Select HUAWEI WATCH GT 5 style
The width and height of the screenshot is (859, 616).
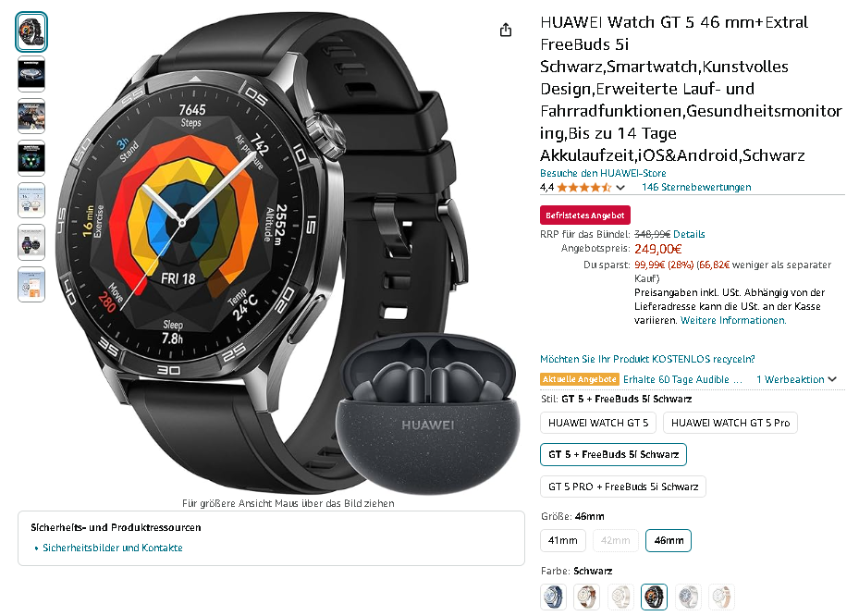pos(597,423)
